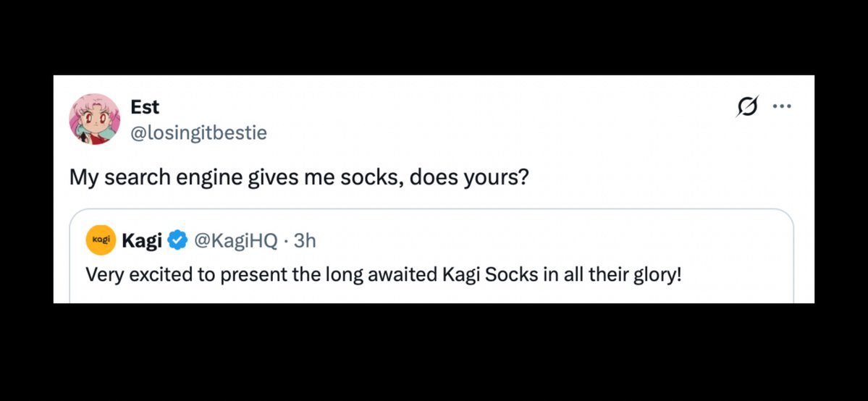Open the three-dot more options menu
This screenshot has height=401, width=868.
click(x=782, y=107)
